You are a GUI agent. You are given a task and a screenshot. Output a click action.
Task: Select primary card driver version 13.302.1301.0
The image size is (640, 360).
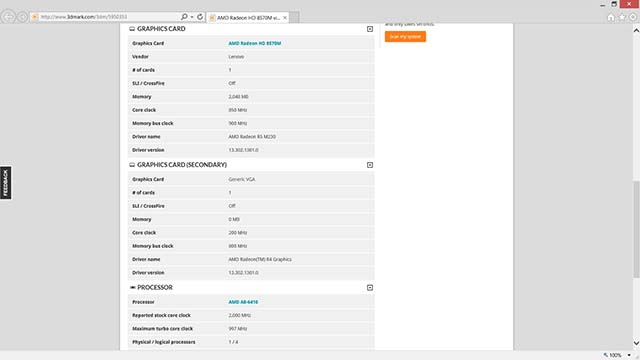pos(243,150)
